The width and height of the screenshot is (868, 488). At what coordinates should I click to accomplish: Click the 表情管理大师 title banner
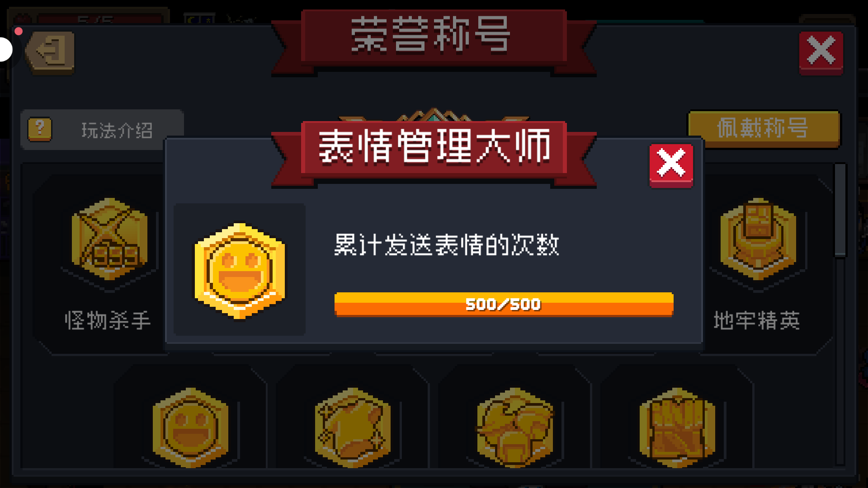click(434, 150)
